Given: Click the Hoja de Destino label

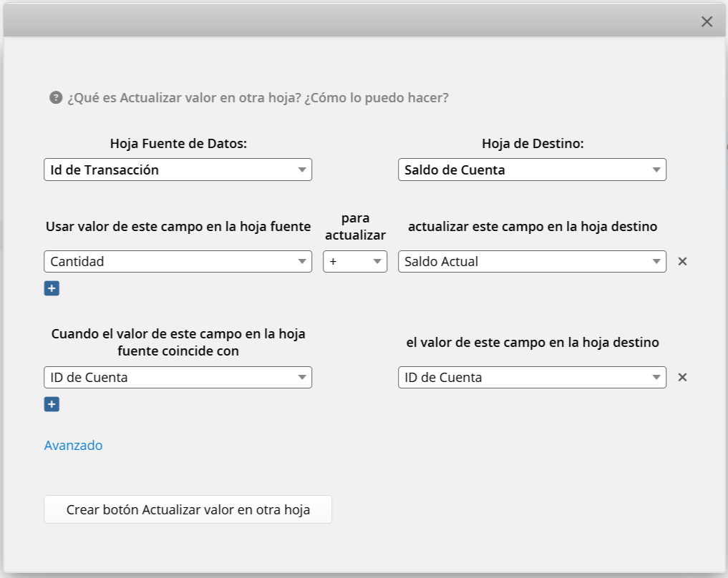Looking at the screenshot, I should (533, 144).
